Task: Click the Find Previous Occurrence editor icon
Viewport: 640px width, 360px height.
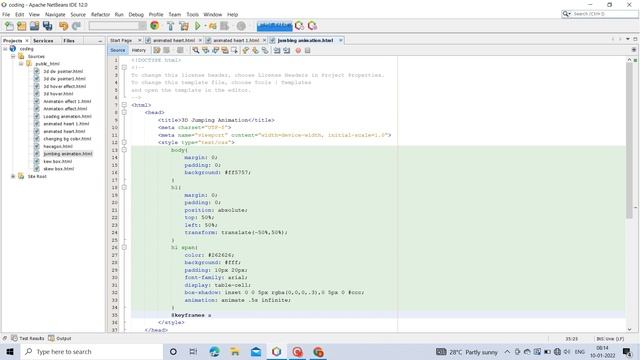Action: (205, 50)
